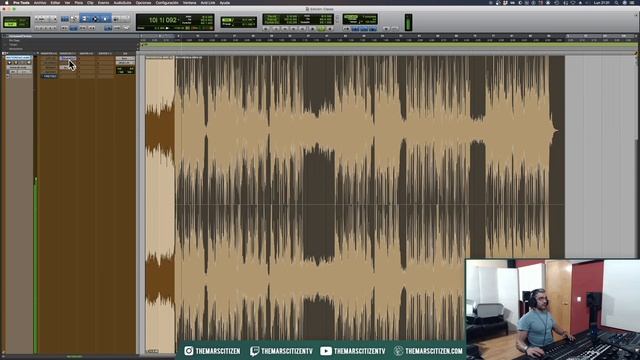Open the Ayuda menu
The width and height of the screenshot is (640, 360).
[224, 2]
